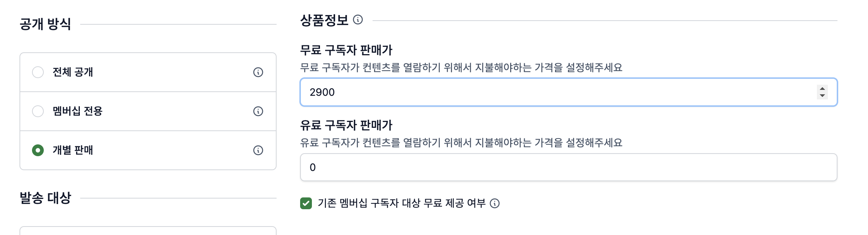868x235 pixels.
Task: Click the 상품정보 section heading
Action: [x=324, y=20]
